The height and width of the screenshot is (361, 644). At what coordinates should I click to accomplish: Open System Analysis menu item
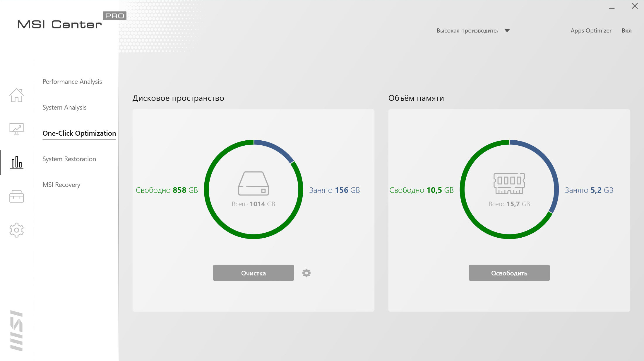tap(64, 107)
